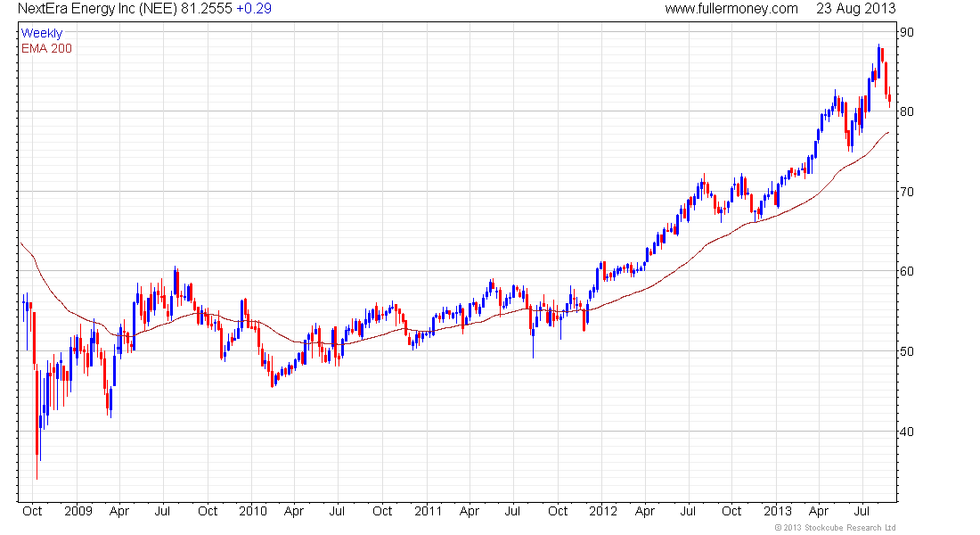Click the NextEra Energy Inc (NEE) title
980x535 pixels.
tap(97, 9)
